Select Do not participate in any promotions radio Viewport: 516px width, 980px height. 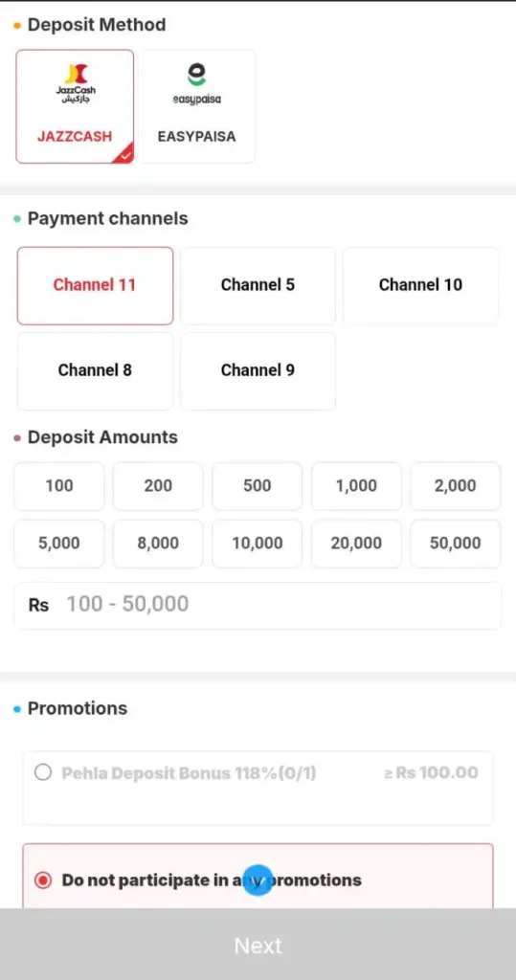43,880
